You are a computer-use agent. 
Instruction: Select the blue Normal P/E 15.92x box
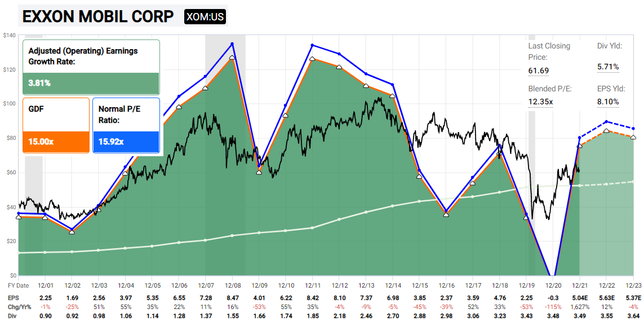tap(126, 125)
